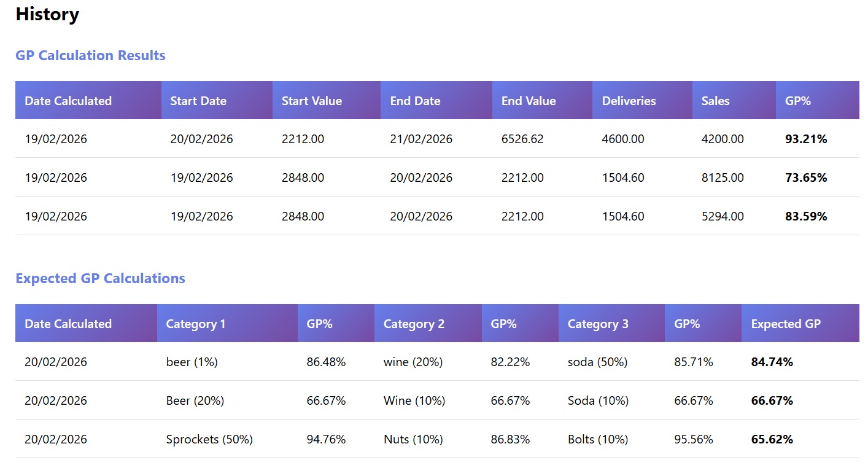Select the 84.74% Expected GP value
The width and height of the screenshot is (868, 468).
tap(772, 362)
